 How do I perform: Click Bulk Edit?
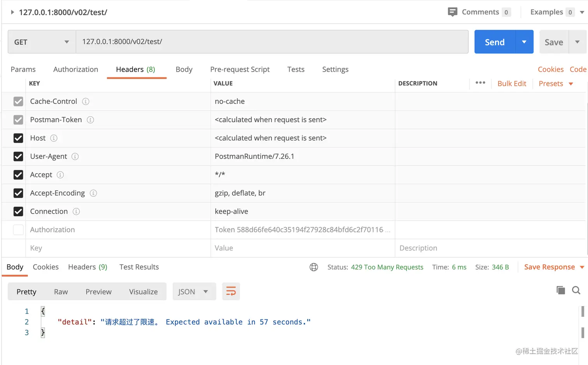point(512,84)
